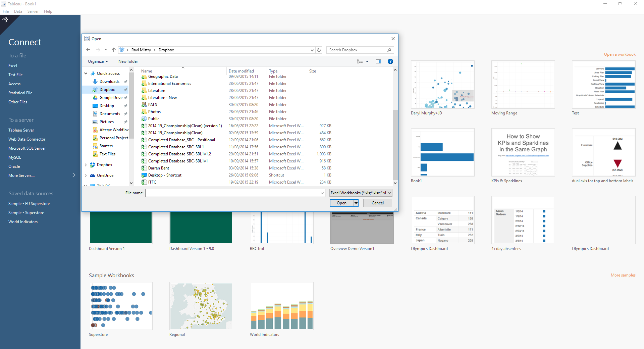Viewport: 644px width, 349px height.
Task: Open the dialog Help icon
Action: (x=390, y=61)
